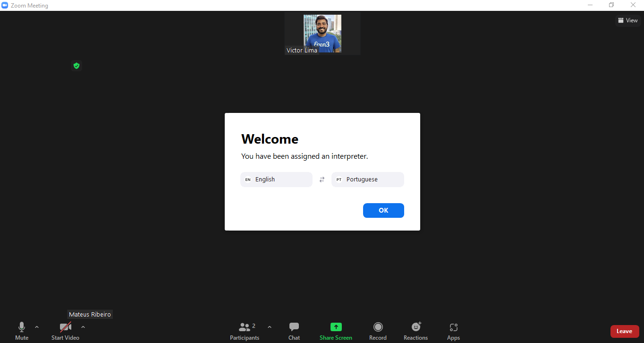Select the Portuguese language field
Image resolution: width=644 pixels, height=343 pixels.
[368, 180]
